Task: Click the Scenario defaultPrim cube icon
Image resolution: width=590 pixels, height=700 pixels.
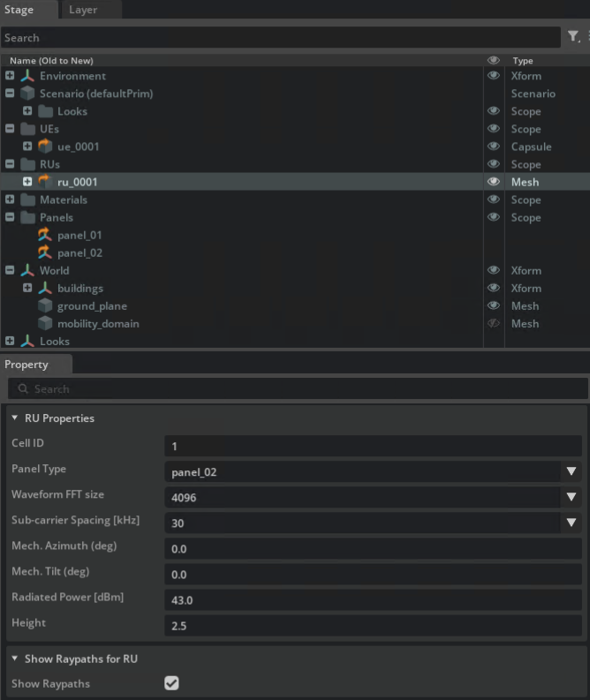Action: click(x=27, y=94)
